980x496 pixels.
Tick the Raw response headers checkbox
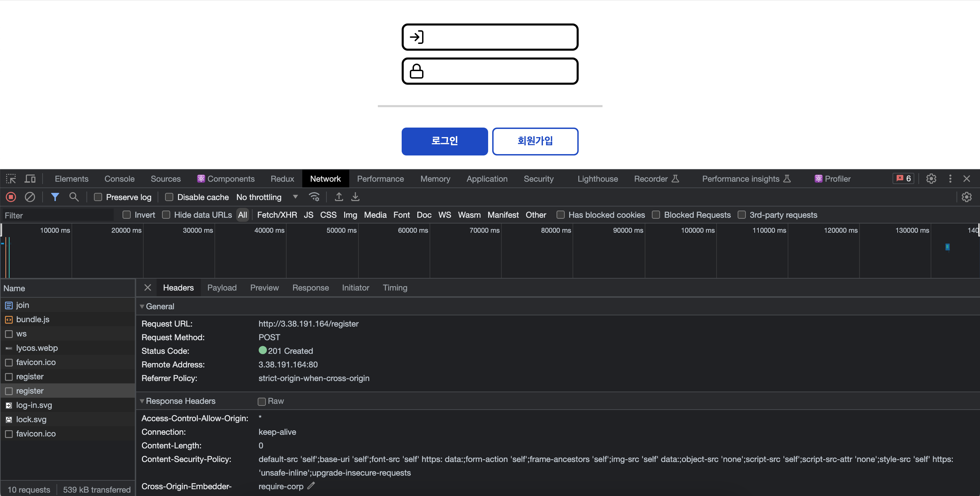[x=262, y=401]
